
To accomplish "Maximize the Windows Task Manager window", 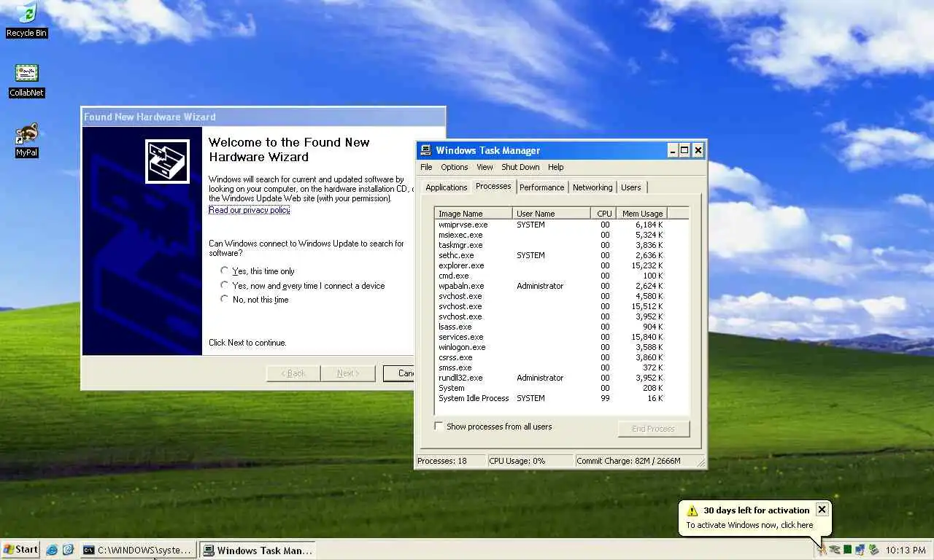I will pyautogui.click(x=684, y=150).
